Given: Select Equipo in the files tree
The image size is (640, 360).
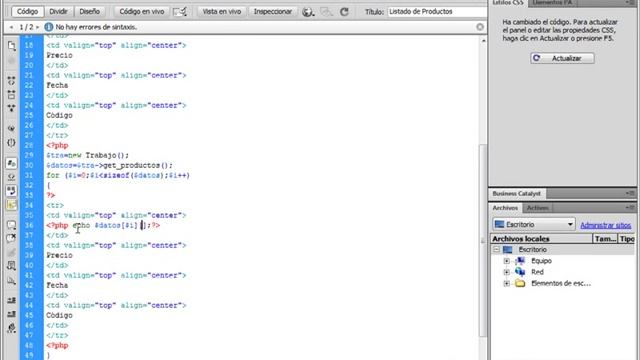Looking at the screenshot, I should (x=541, y=261).
